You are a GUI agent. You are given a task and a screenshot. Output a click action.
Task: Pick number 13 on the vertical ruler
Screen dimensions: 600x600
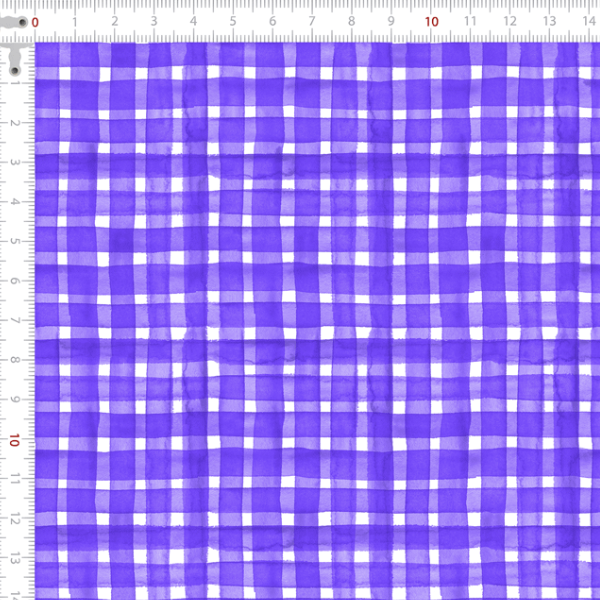15,559
